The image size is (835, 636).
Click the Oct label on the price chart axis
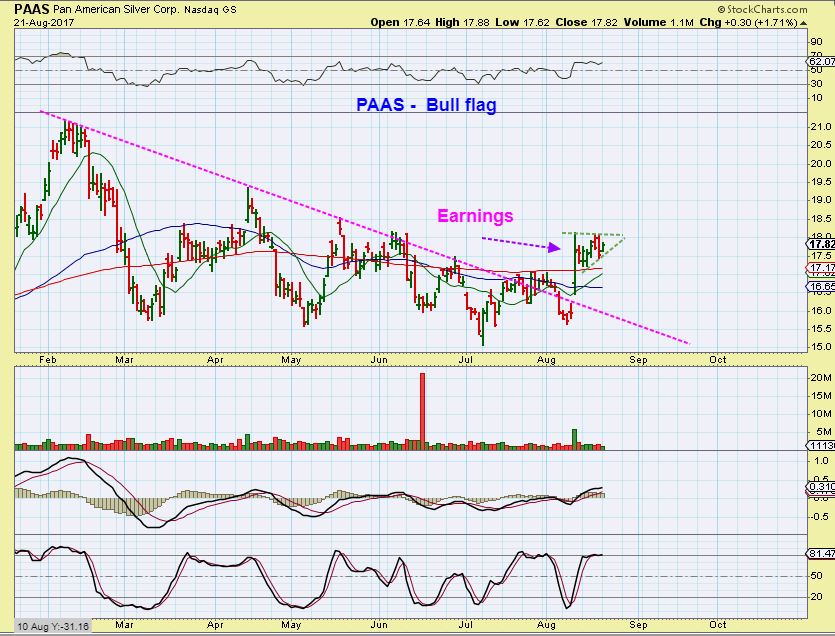click(x=717, y=360)
